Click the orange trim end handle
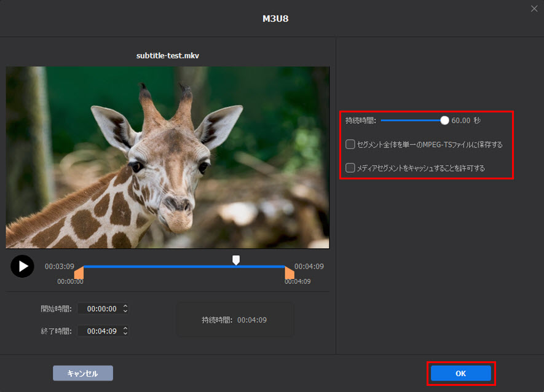 pos(290,273)
